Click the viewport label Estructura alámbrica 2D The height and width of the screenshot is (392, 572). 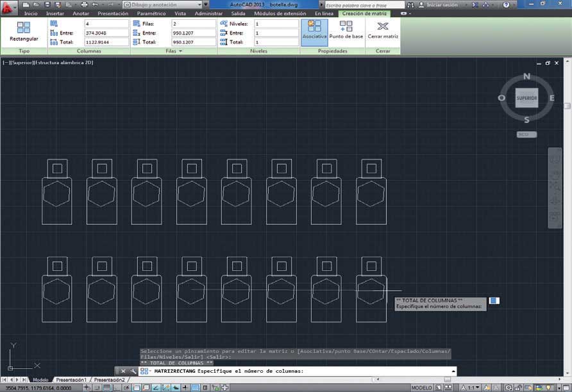(64, 62)
